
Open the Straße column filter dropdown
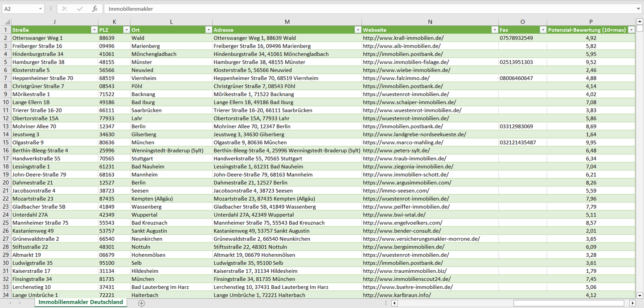tap(94, 30)
